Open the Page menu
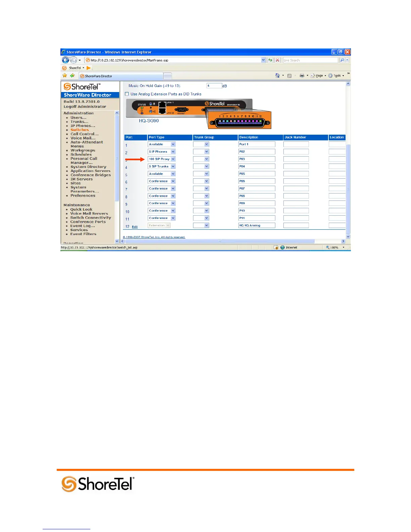Image resolution: width=411 pixels, height=532 pixels. 319,76
